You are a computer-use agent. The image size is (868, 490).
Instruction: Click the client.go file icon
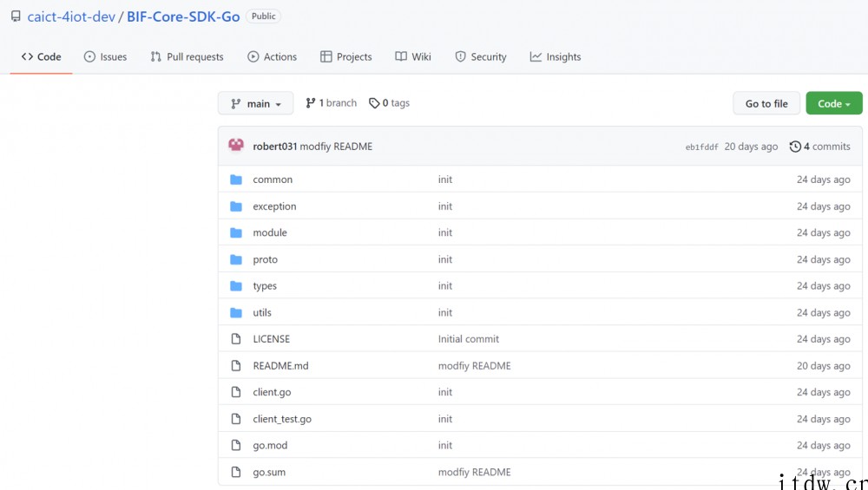coord(236,392)
